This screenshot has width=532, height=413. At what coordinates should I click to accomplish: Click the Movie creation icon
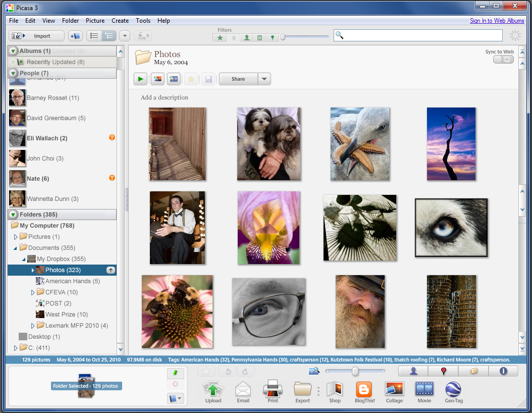424,390
